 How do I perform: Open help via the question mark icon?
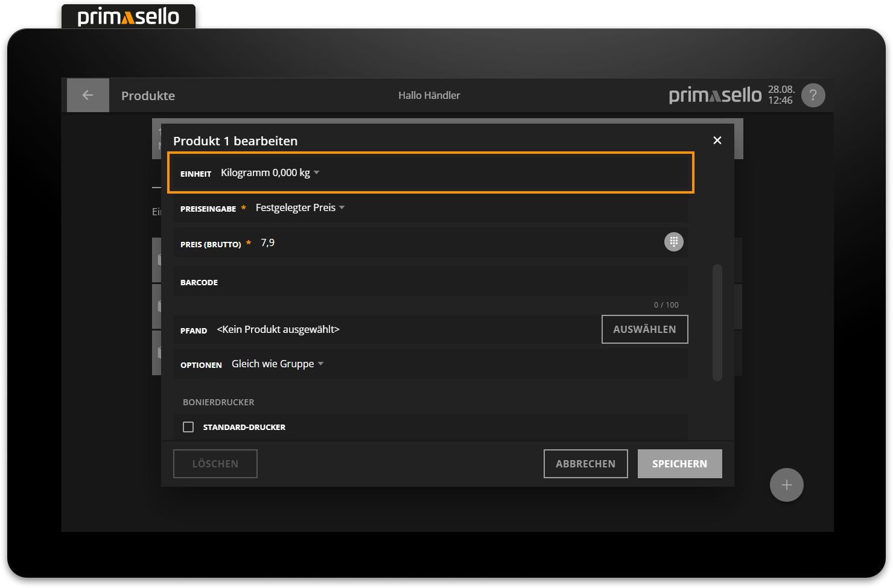(x=813, y=95)
